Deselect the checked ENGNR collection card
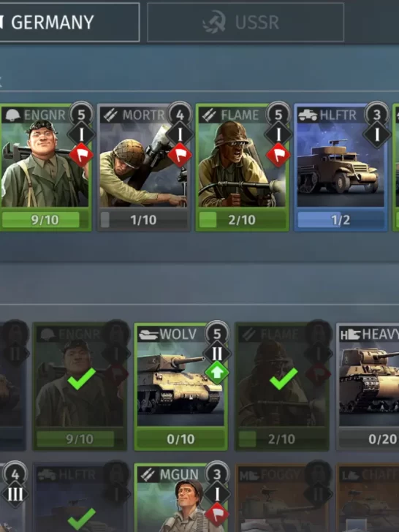The height and width of the screenshot is (532, 399). (x=80, y=387)
